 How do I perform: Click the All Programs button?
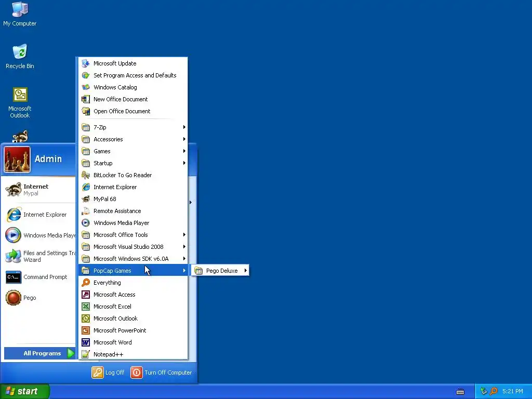[x=39, y=353]
